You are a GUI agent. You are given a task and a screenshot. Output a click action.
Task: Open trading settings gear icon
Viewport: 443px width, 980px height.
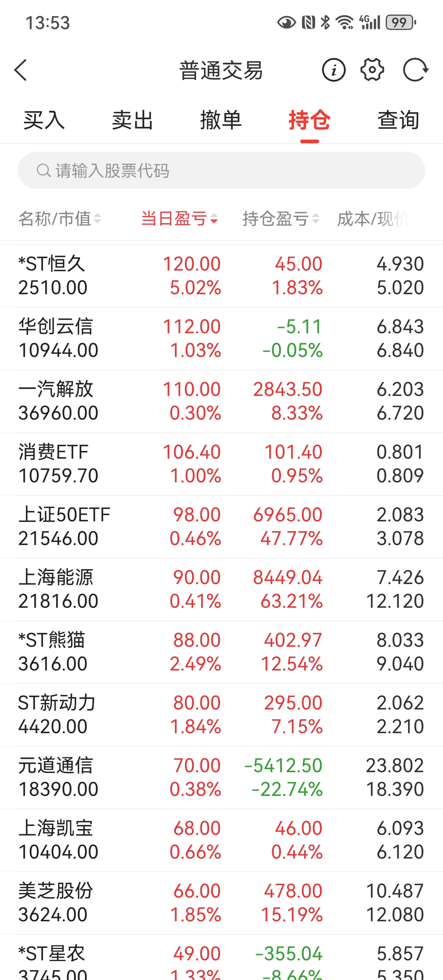372,70
